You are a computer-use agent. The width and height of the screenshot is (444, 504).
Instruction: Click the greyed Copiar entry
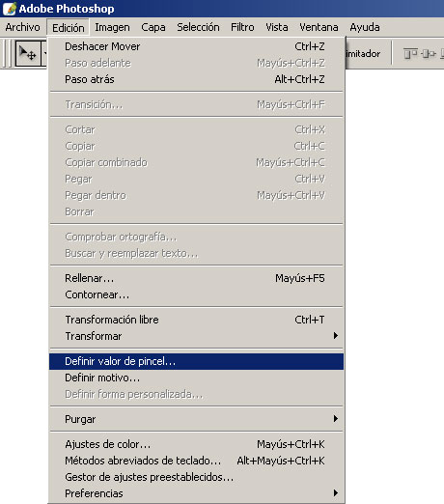point(196,146)
